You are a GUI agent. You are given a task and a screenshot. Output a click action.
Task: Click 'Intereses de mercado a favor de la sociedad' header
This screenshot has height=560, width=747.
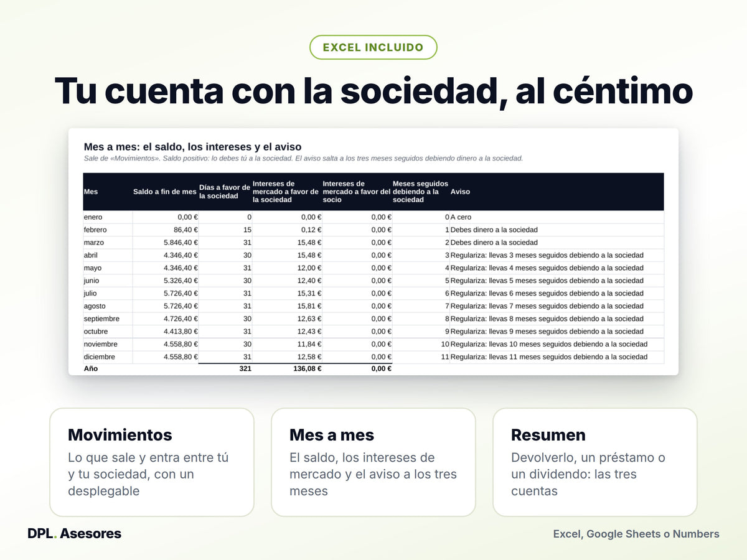286,192
